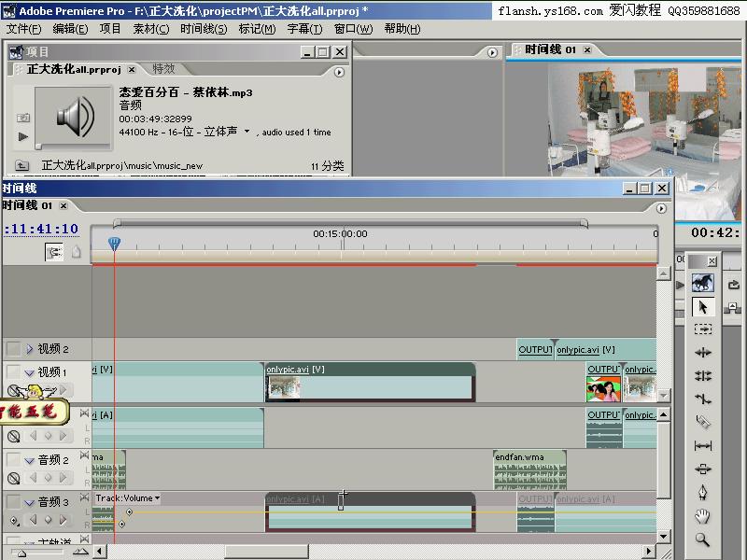Click the audio preview scrubber under speaker thumbnail
Screen dimensions: 747x560
coord(38,147)
